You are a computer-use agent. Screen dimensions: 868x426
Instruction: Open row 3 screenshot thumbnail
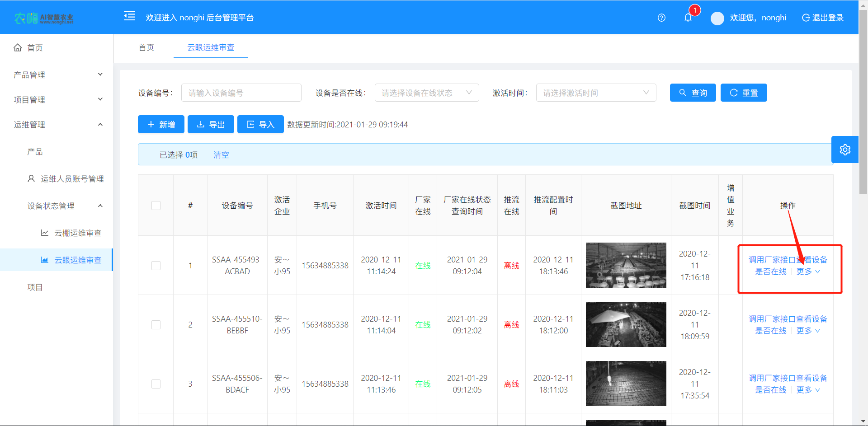coord(626,384)
